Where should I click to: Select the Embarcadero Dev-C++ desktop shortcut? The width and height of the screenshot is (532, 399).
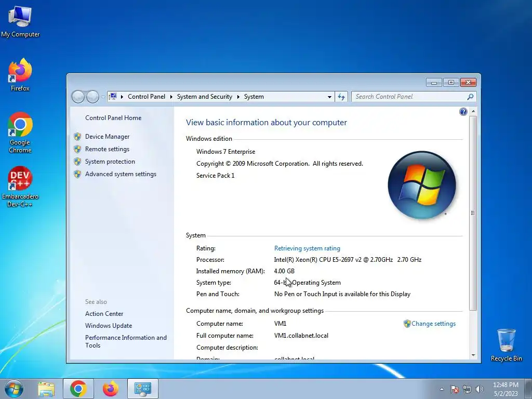click(20, 187)
